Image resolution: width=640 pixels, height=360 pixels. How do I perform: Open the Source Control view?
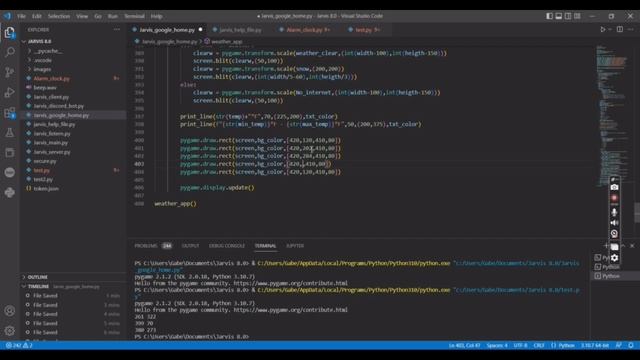[x=9, y=72]
